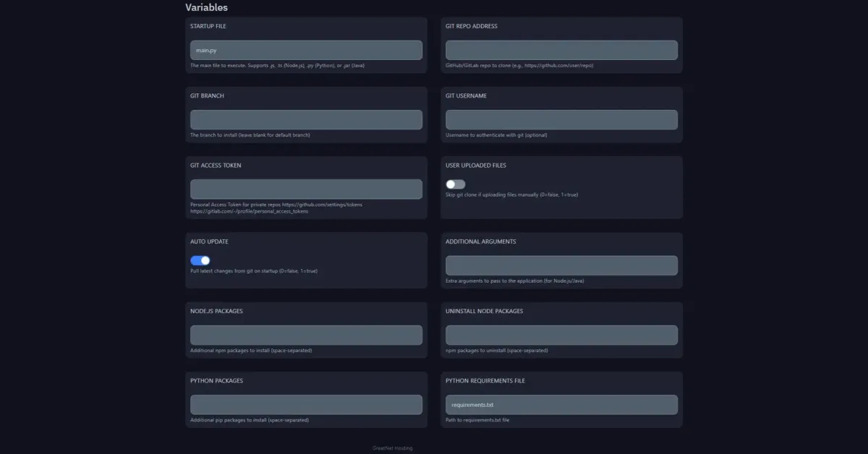Click the NODE.JS PACKAGES label
This screenshot has height=454, width=868.
coord(216,311)
